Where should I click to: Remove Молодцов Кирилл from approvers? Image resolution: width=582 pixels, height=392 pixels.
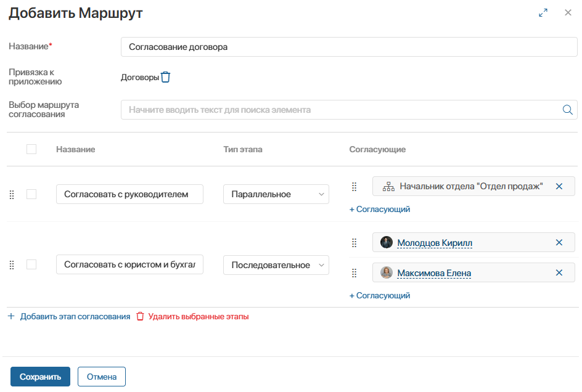pyautogui.click(x=559, y=242)
